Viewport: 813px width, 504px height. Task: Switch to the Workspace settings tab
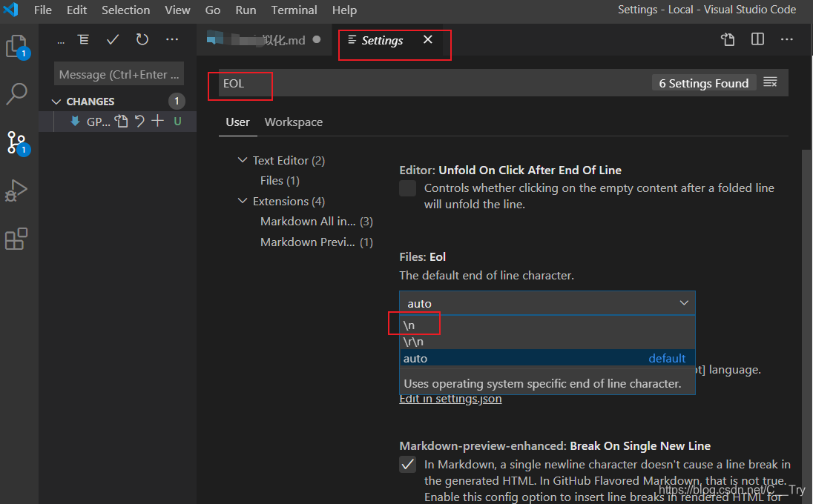tap(294, 122)
